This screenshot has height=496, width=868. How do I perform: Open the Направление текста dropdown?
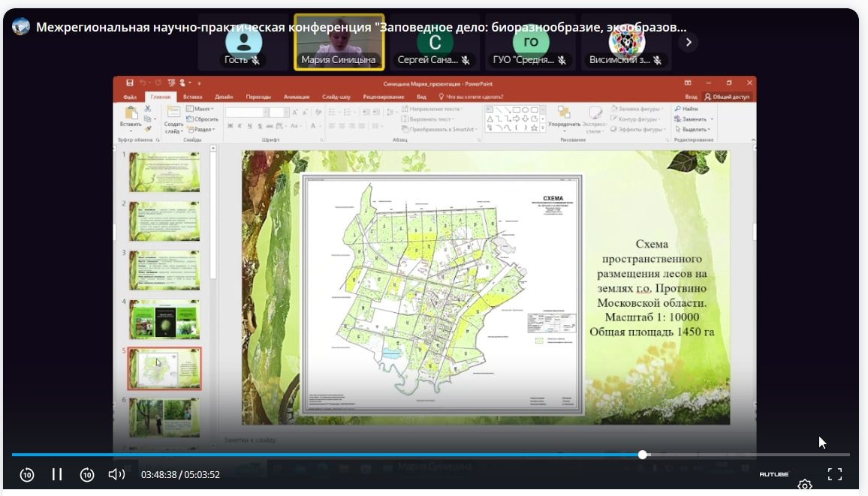click(x=432, y=109)
